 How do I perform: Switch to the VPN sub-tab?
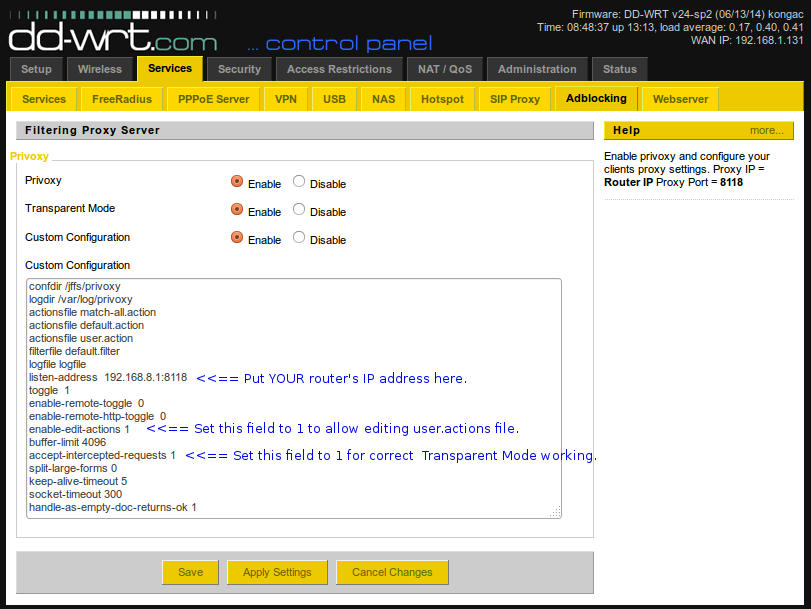(x=286, y=99)
